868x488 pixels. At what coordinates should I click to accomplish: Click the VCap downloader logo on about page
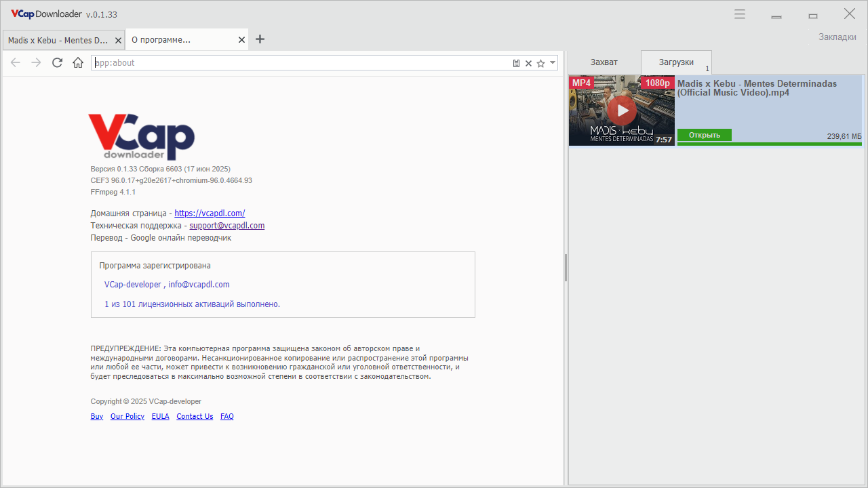[141, 136]
